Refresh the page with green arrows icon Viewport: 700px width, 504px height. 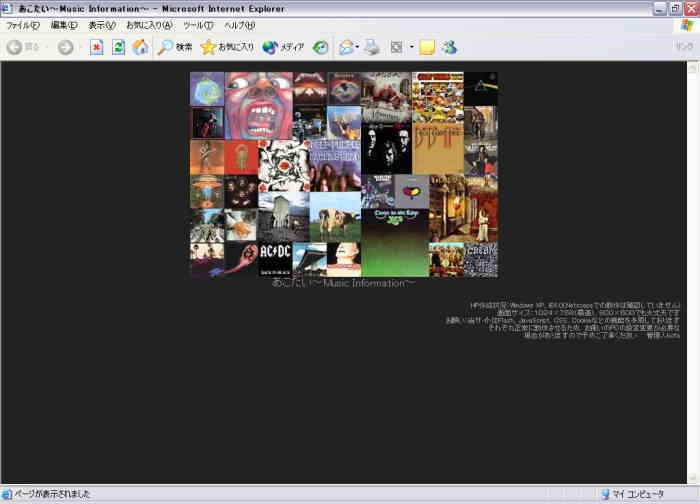[118, 47]
